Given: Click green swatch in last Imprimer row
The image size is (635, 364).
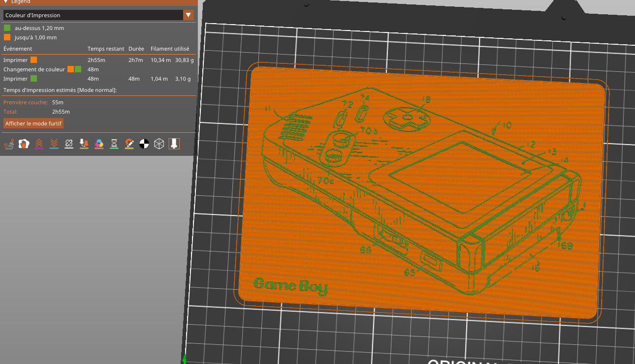Looking at the screenshot, I should click(33, 79).
